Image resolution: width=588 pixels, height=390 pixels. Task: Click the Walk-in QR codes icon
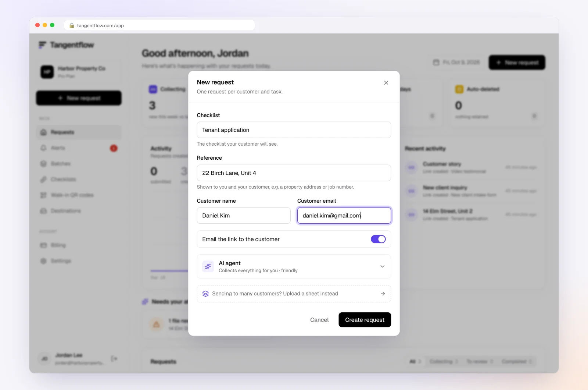(x=43, y=195)
